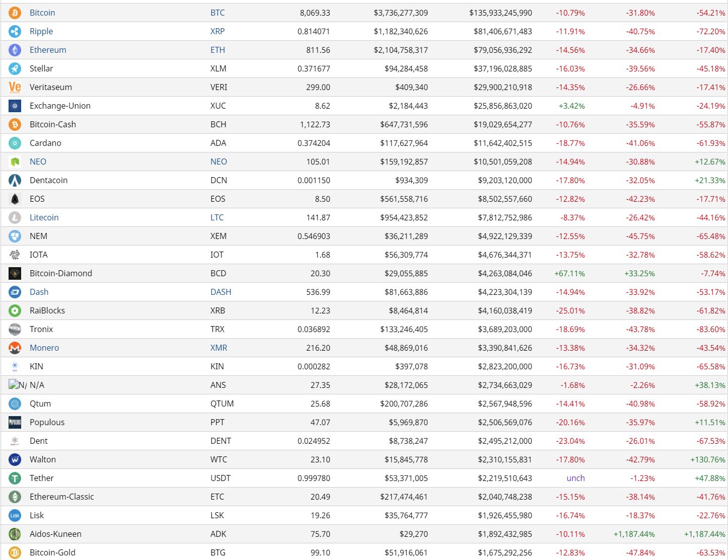
Task: Click the Tether logo icon
Action: pyautogui.click(x=15, y=478)
